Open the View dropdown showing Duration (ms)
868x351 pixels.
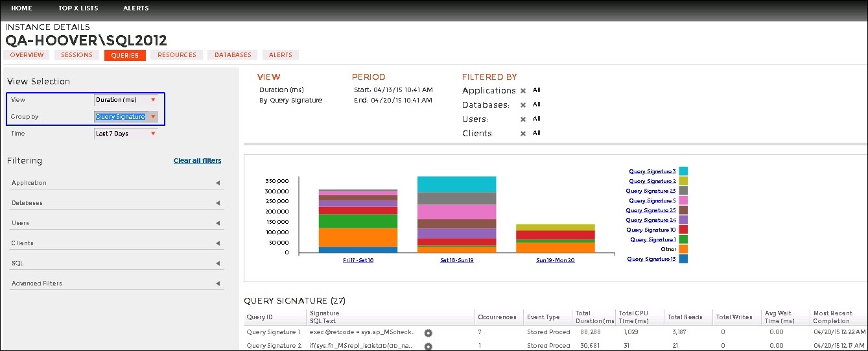(x=126, y=100)
